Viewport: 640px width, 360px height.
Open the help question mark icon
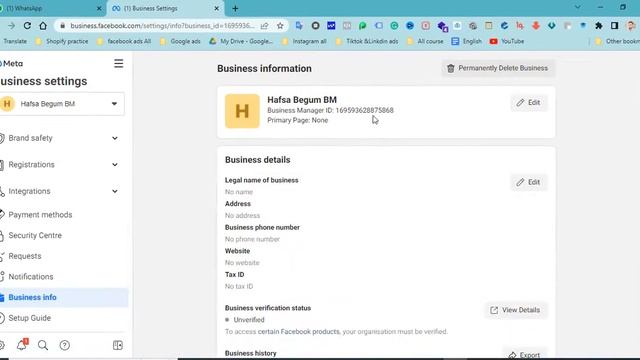[x=64, y=345]
